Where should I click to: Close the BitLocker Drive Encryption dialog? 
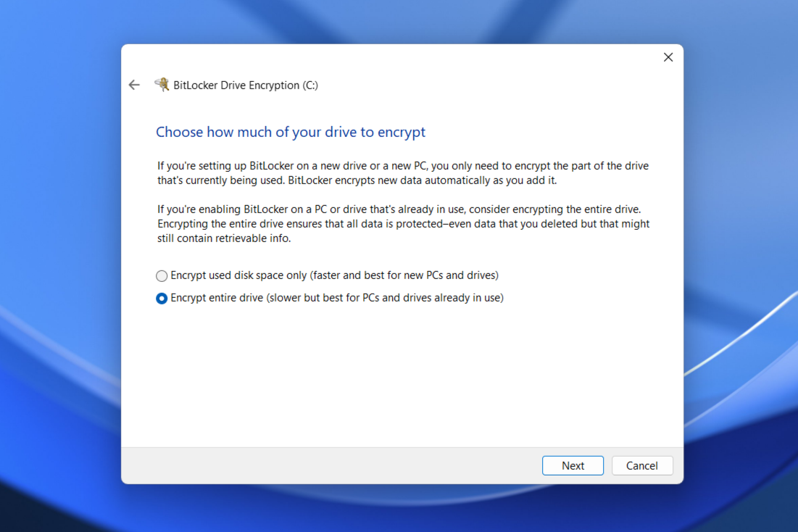[668, 57]
